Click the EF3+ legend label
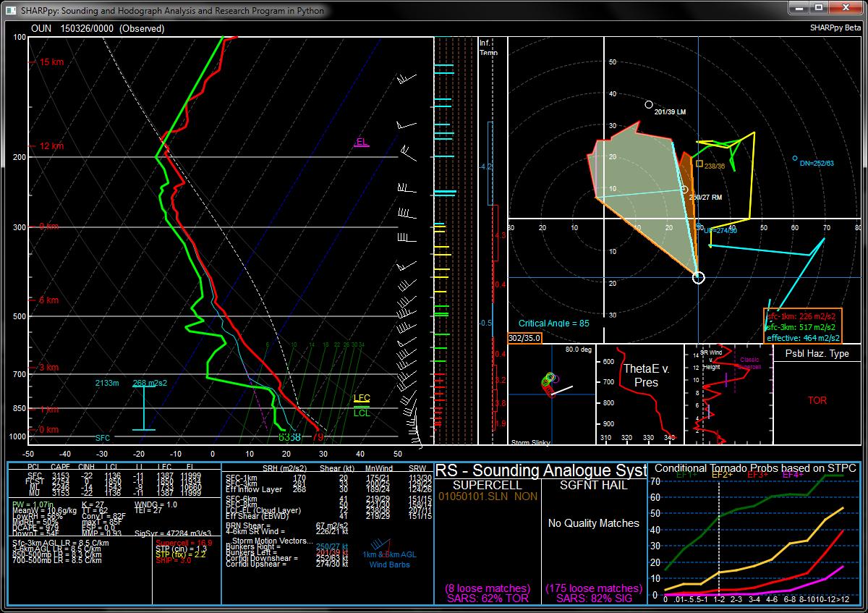 pos(757,475)
